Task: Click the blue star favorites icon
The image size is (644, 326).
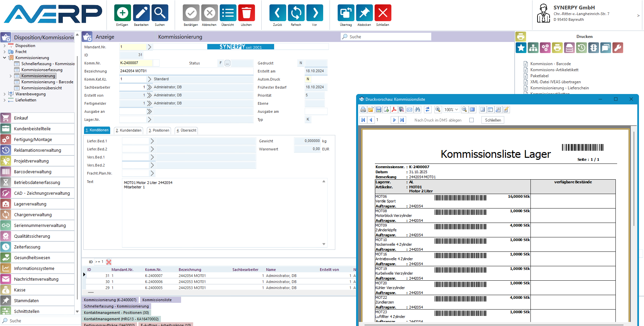Action: point(521,48)
